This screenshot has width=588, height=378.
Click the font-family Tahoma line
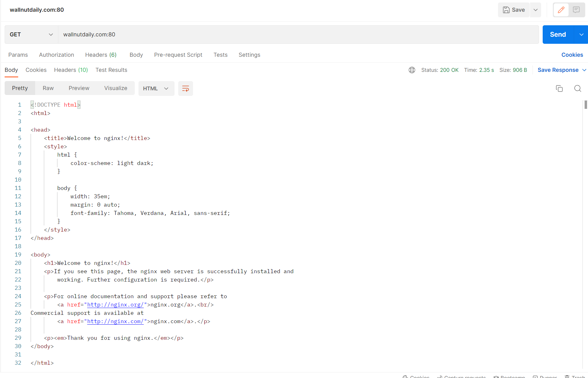click(150, 213)
